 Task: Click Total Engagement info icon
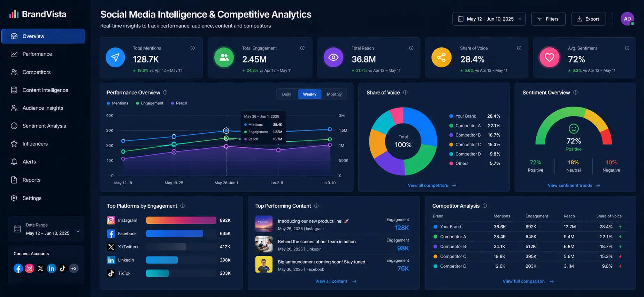(302, 48)
